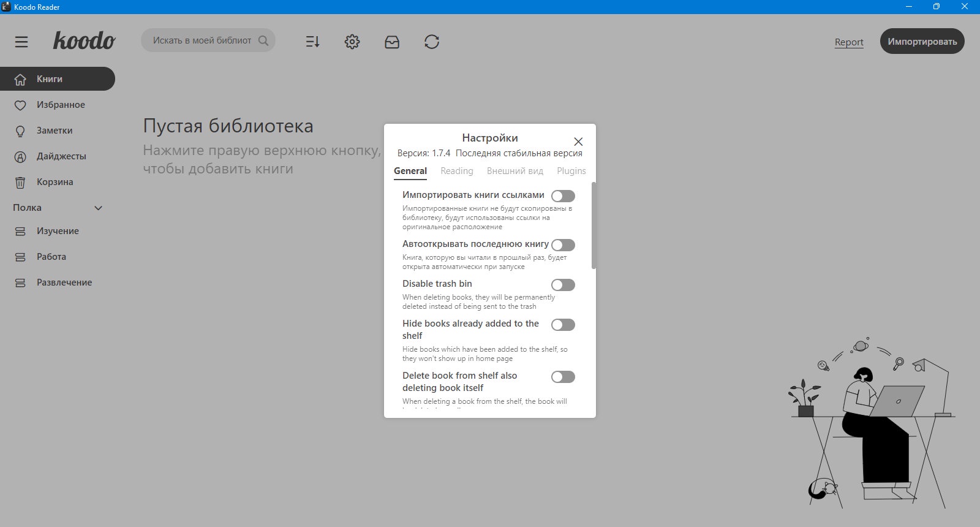Collapse the Полка shelf section

[98, 208]
